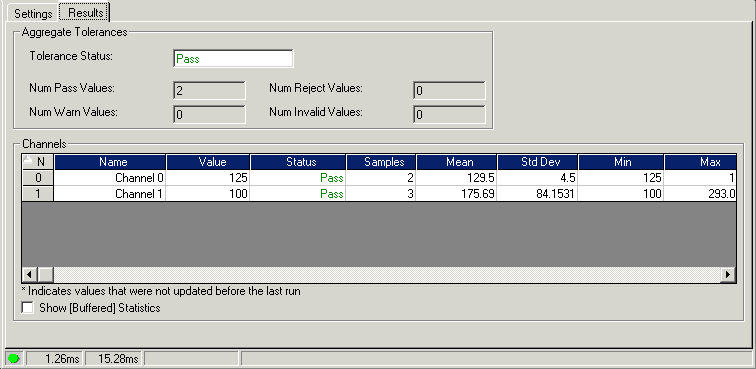Click Pass status cell of Channel 0
The width and height of the screenshot is (756, 369).
[298, 178]
